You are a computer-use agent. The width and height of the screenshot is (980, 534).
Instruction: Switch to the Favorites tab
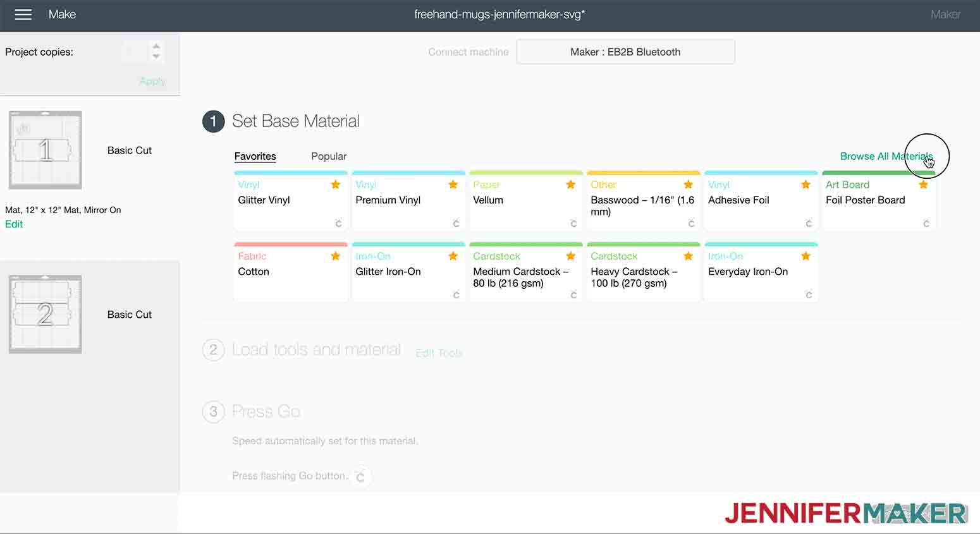(x=255, y=156)
